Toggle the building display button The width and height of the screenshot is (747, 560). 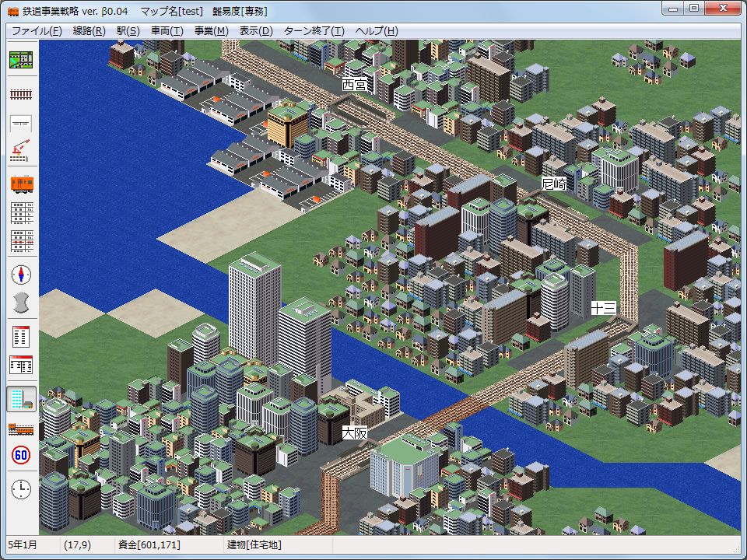click(21, 399)
